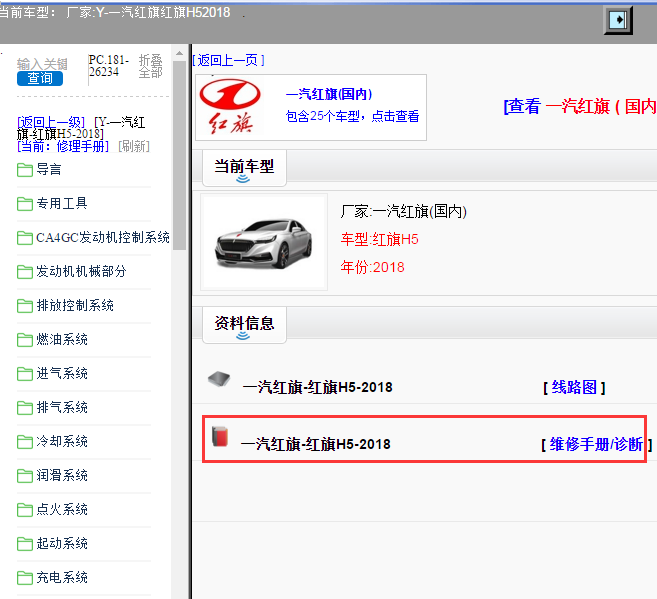Image resolution: width=657 pixels, height=599 pixels.
Task: Select the 资料信息 tab header
Action: pyautogui.click(x=244, y=324)
